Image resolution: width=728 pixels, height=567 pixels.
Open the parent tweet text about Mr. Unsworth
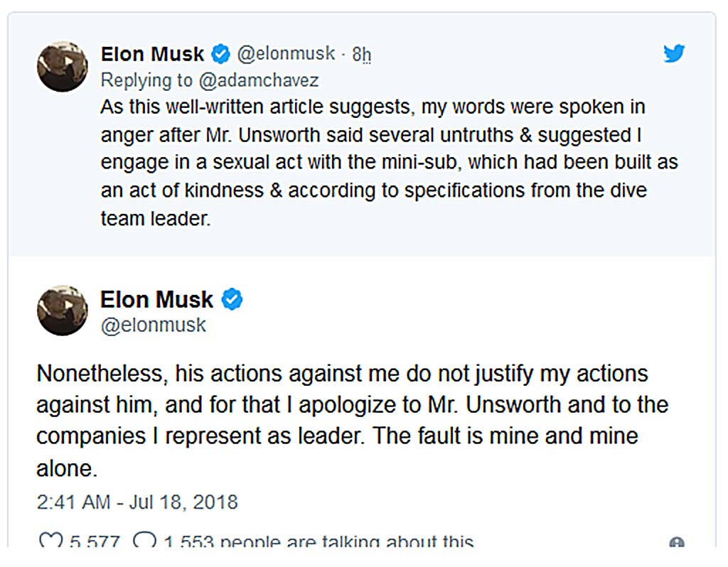389,163
